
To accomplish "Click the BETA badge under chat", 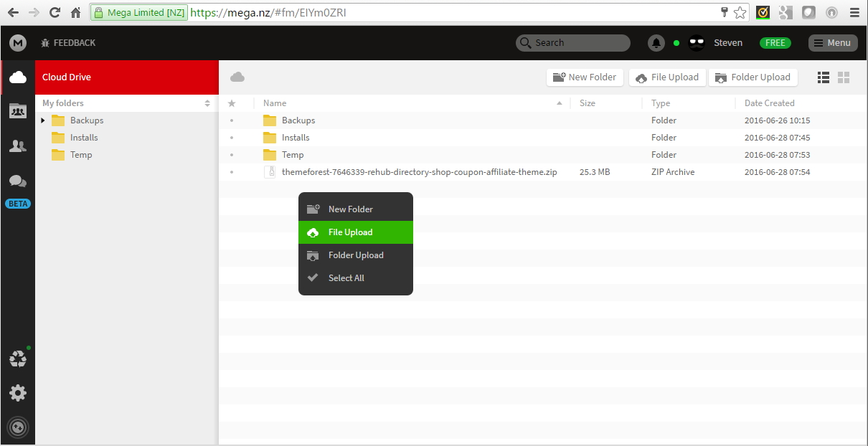I will [x=18, y=204].
